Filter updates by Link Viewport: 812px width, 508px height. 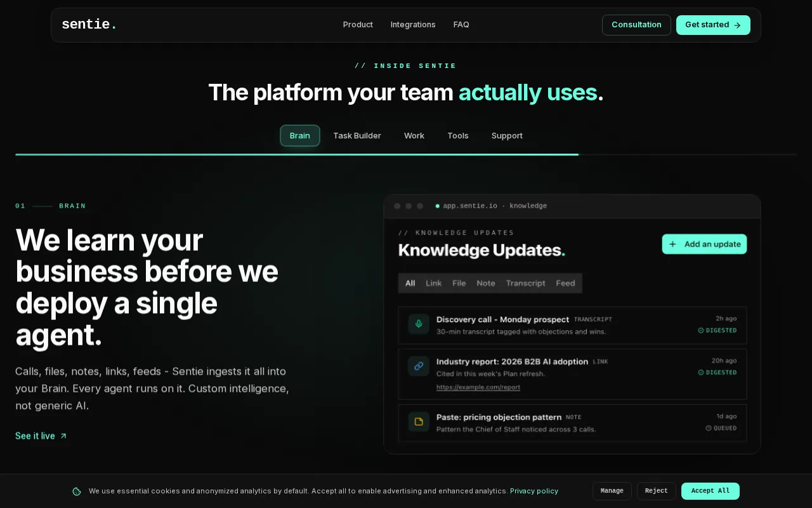click(x=434, y=283)
